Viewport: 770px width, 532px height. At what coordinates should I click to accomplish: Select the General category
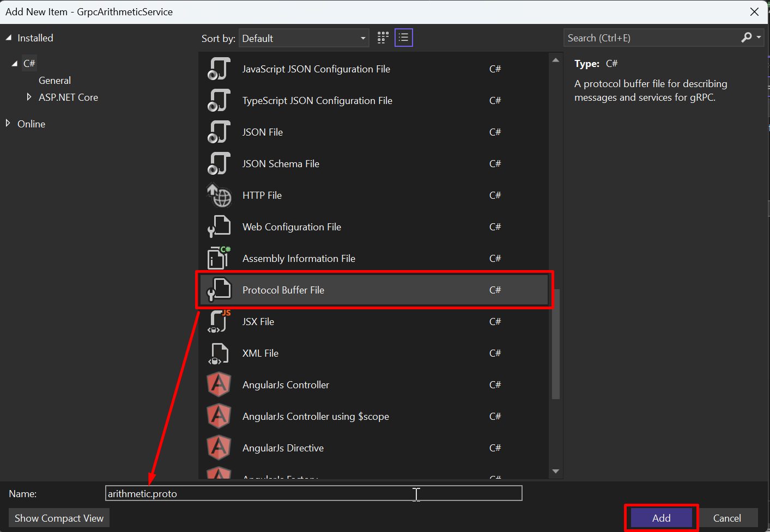(54, 81)
